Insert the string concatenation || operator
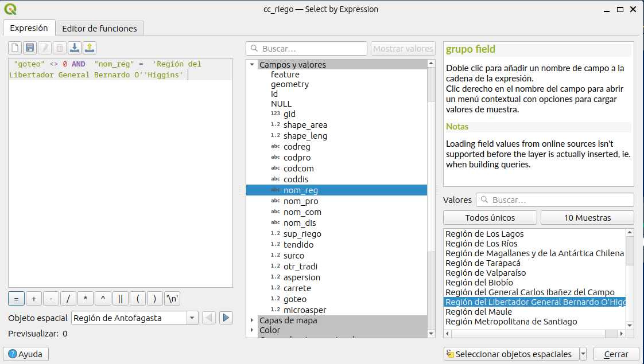 point(120,299)
